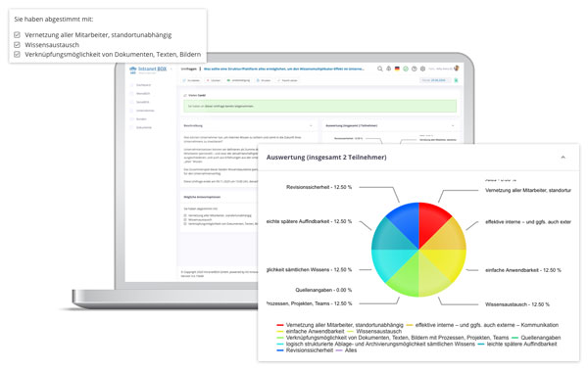Open Dashboard in the sidebar
Viewport: 588px width, 370px height.
[144, 85]
